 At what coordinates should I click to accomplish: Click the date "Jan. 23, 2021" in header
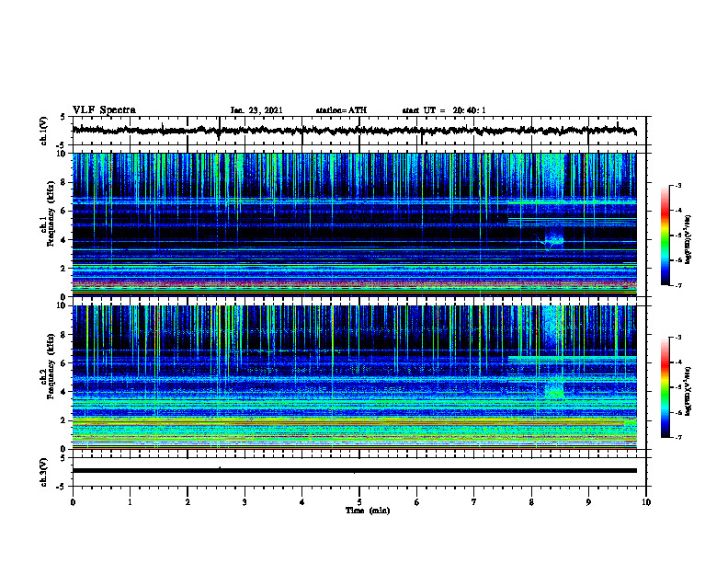pyautogui.click(x=256, y=110)
